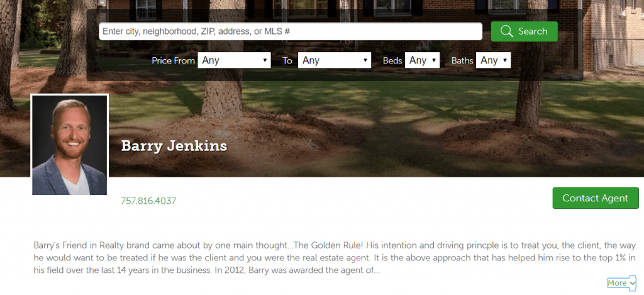Click the agent bio paragraph text

335,258
